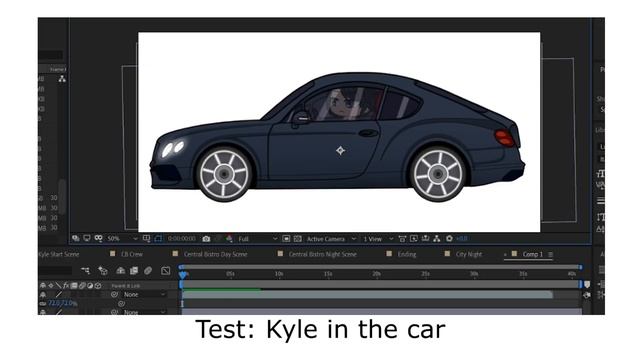Click the 10s mark on time ruler
Screen dimensions: 640x360
279,274
